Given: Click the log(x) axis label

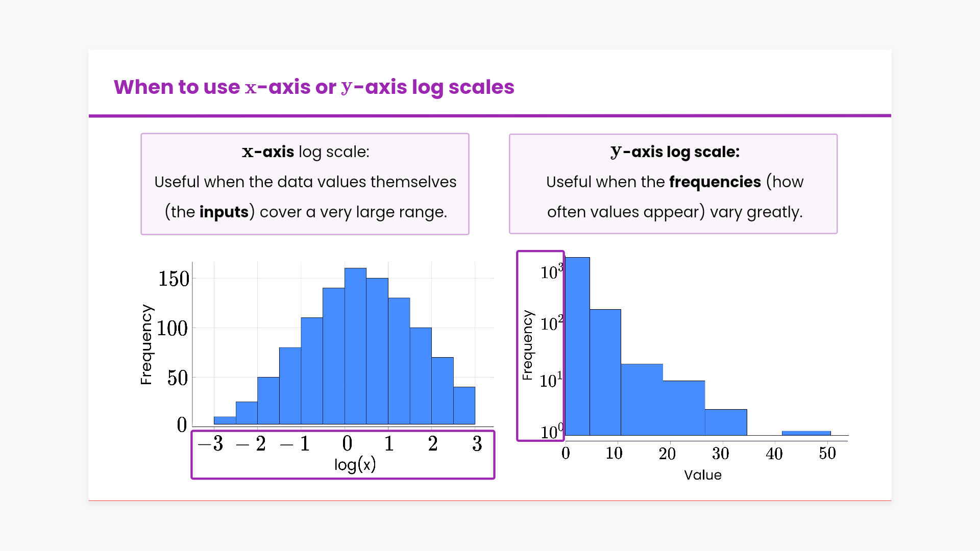Looking at the screenshot, I should pos(355,464).
